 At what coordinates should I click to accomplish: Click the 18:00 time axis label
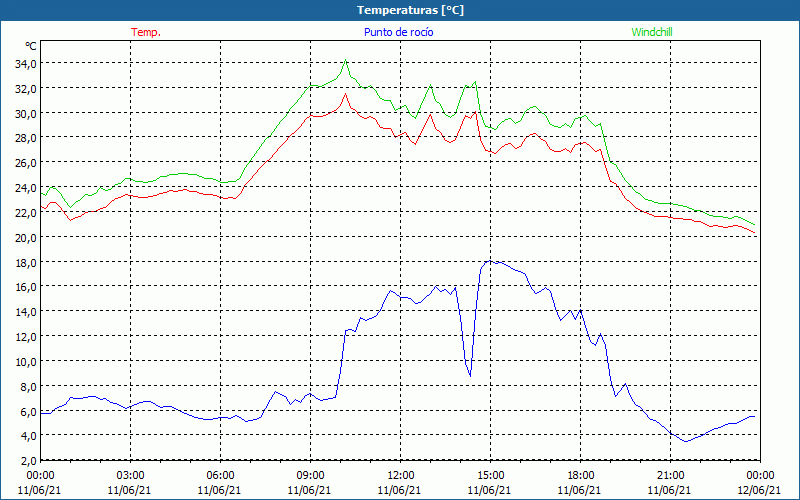(580, 475)
